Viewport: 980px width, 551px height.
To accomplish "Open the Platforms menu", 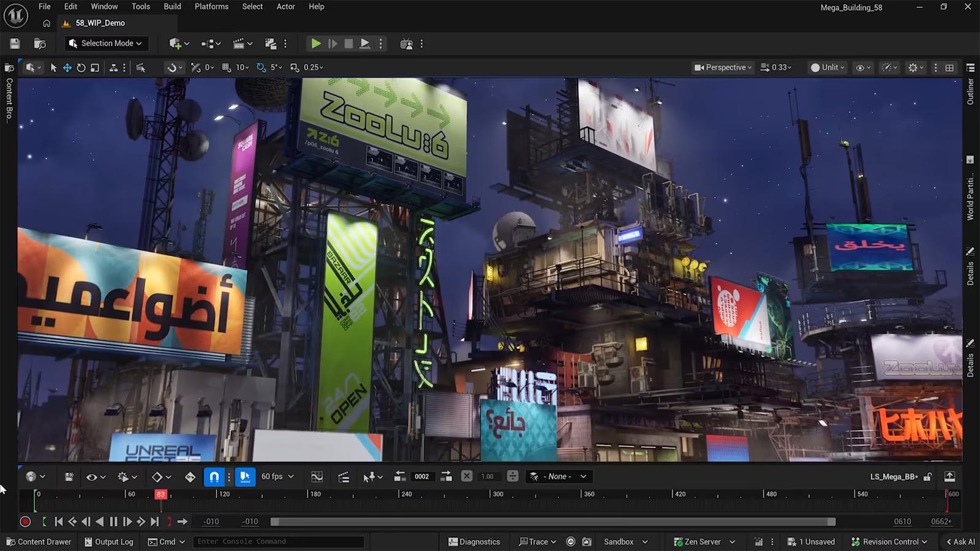I will (x=211, y=7).
